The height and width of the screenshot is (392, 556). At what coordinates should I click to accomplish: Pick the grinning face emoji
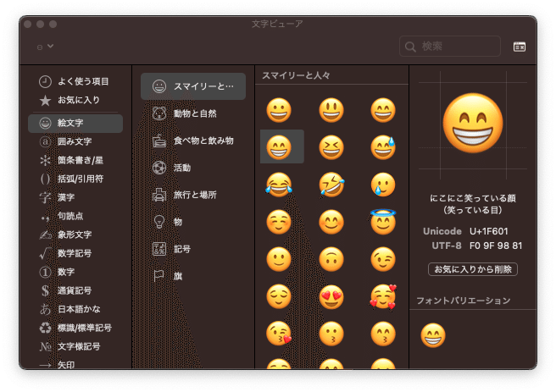pyautogui.click(x=279, y=110)
